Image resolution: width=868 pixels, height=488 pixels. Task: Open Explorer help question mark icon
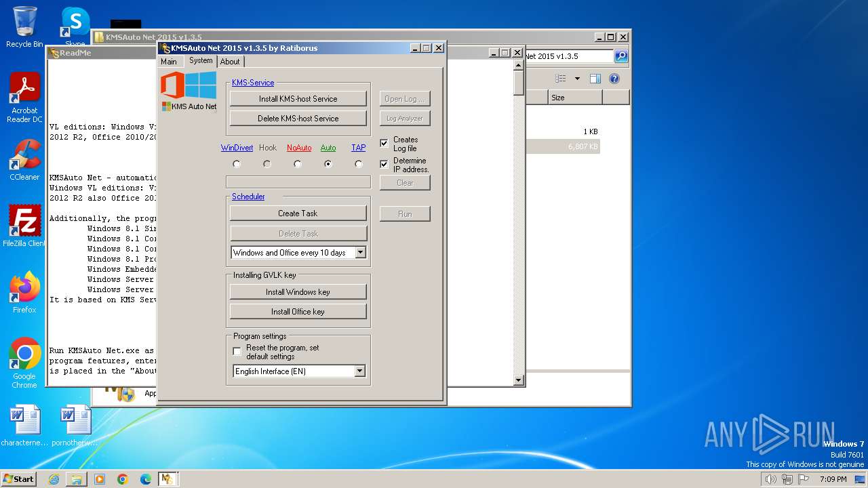tap(614, 79)
